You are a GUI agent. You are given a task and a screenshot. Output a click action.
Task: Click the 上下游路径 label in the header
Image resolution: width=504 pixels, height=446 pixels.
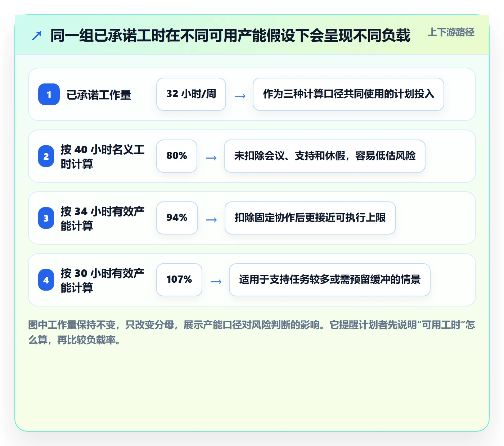tap(451, 32)
